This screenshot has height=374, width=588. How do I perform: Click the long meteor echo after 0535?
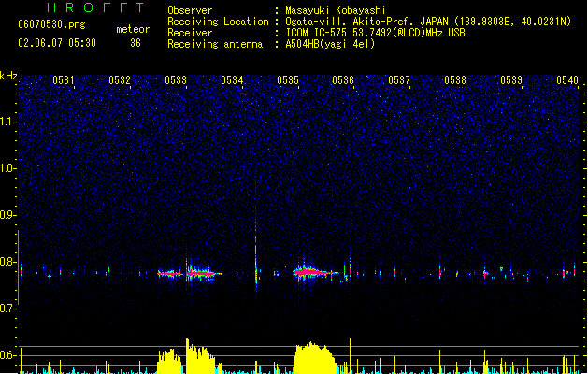[317, 272]
